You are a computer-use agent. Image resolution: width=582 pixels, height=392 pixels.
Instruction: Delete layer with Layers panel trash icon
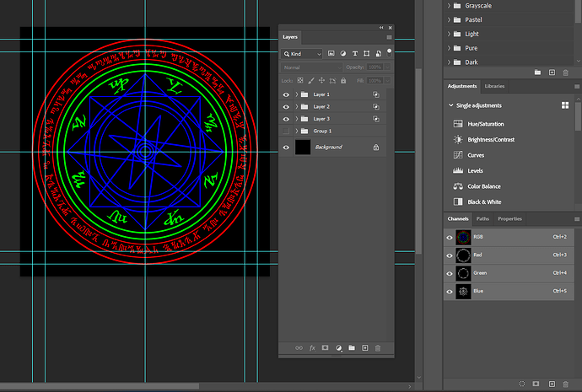pos(378,348)
